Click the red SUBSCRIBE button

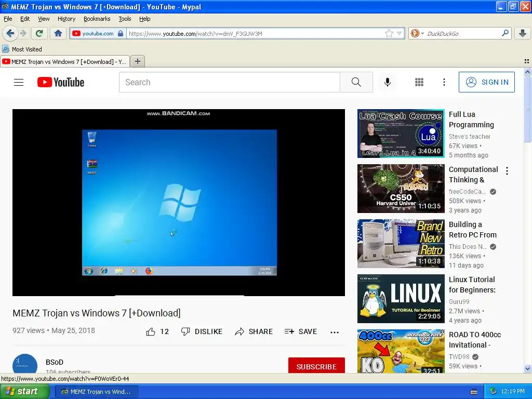tap(316, 365)
